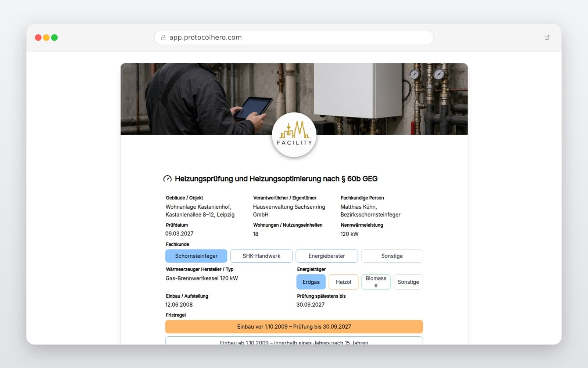Click the lock icon in address bar

click(x=163, y=38)
